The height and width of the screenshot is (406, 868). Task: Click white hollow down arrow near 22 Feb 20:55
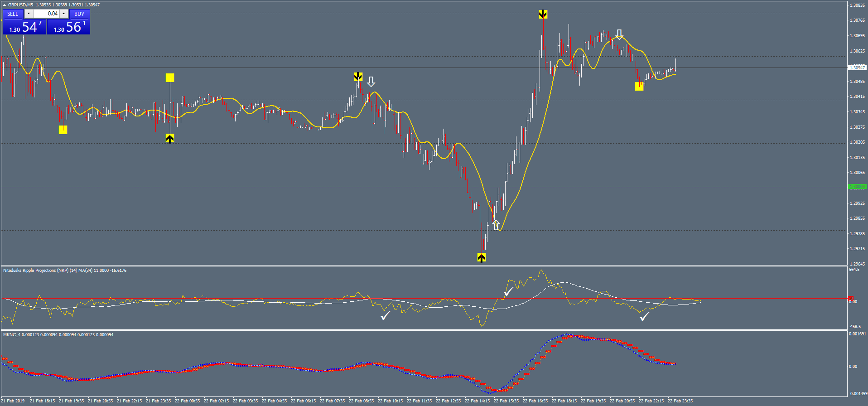point(619,34)
